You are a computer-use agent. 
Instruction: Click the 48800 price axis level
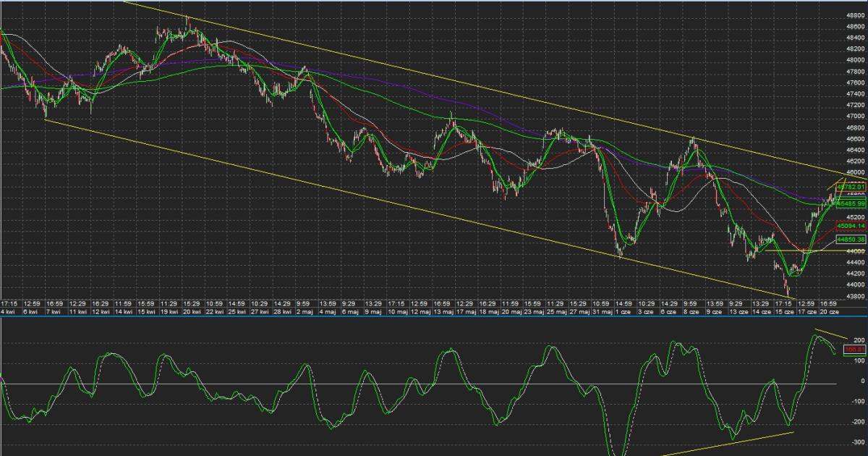click(854, 14)
